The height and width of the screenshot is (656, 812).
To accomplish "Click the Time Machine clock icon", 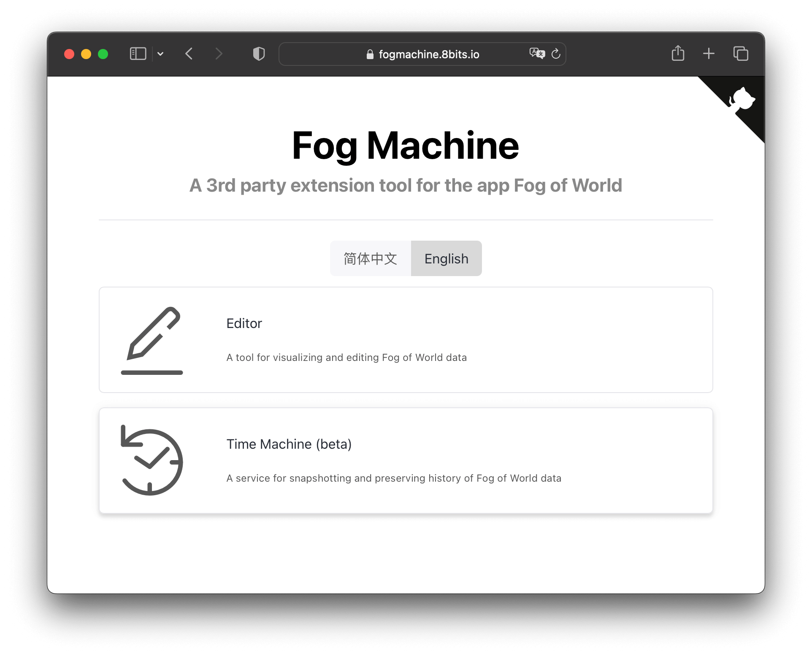I will [152, 461].
